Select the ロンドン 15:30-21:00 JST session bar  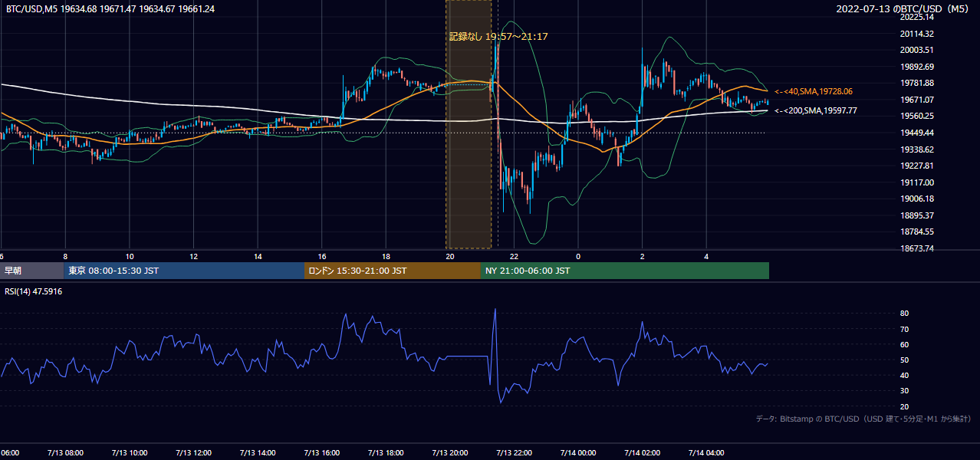(393, 271)
